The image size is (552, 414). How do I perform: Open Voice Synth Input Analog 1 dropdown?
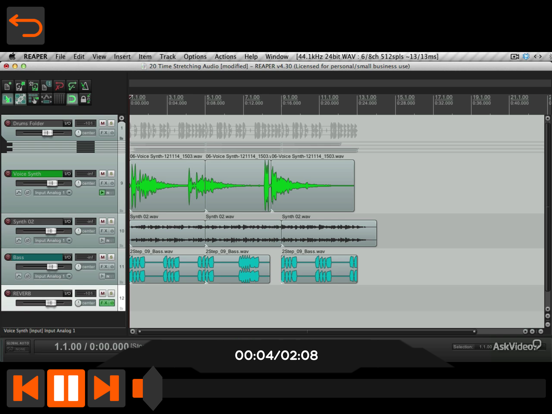pyautogui.click(x=52, y=193)
